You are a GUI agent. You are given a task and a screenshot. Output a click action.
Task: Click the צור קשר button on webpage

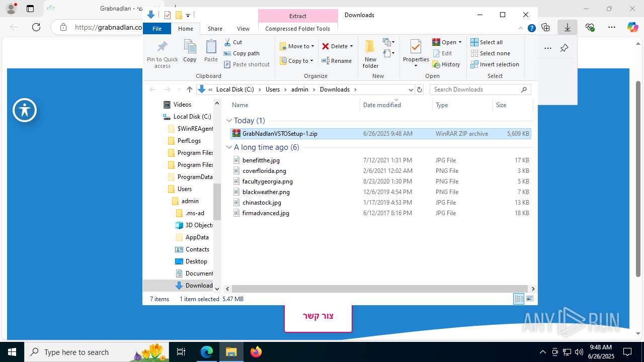(x=318, y=316)
